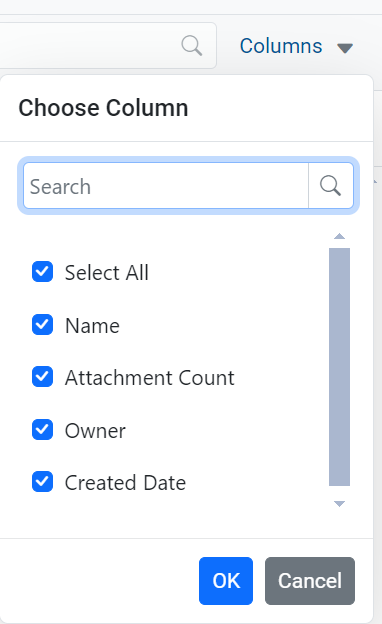This screenshot has width=382, height=624.
Task: Click the scroll down arrow of column list
Action: pyautogui.click(x=339, y=504)
